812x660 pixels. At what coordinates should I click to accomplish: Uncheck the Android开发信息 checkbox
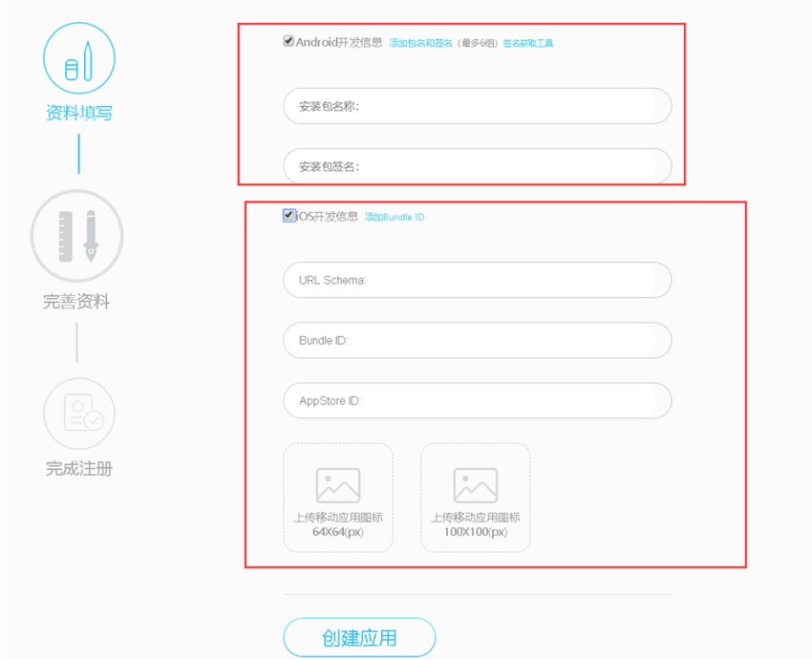point(288,41)
